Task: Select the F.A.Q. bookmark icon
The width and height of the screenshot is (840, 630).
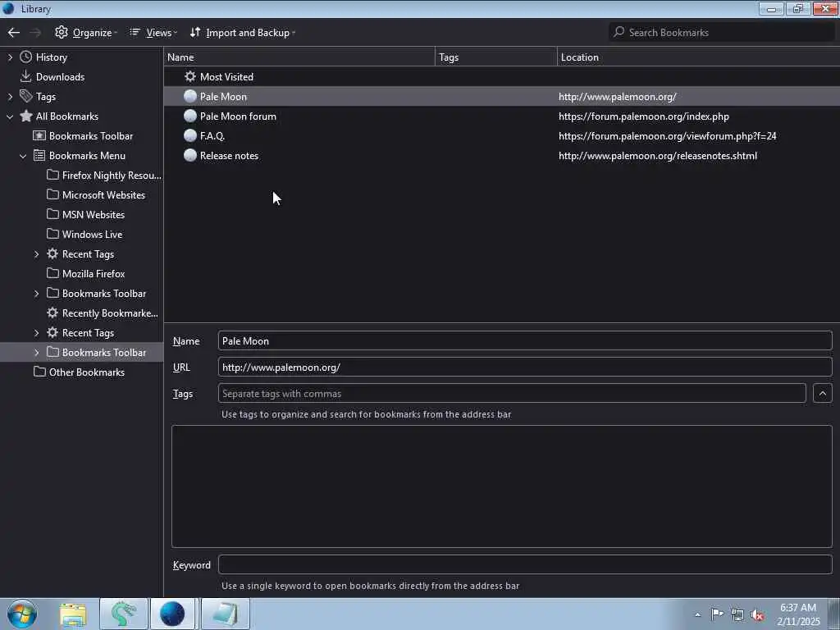Action: tap(190, 135)
